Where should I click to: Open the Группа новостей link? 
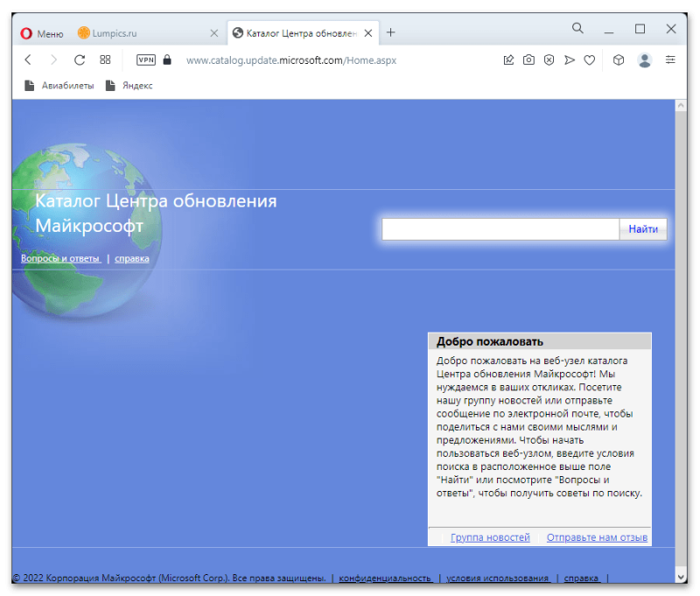[x=490, y=537]
